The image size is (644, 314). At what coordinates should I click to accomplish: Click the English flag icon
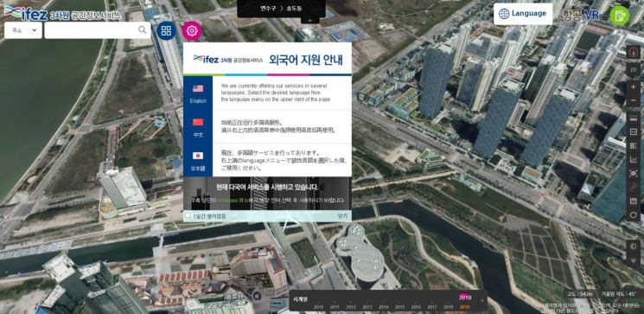[x=198, y=88]
